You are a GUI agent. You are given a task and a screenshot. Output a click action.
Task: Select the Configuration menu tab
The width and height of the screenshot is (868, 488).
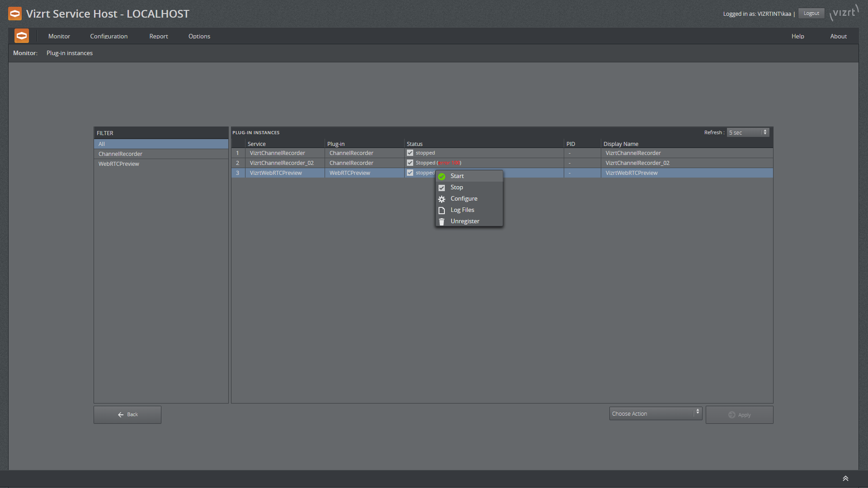[109, 36]
